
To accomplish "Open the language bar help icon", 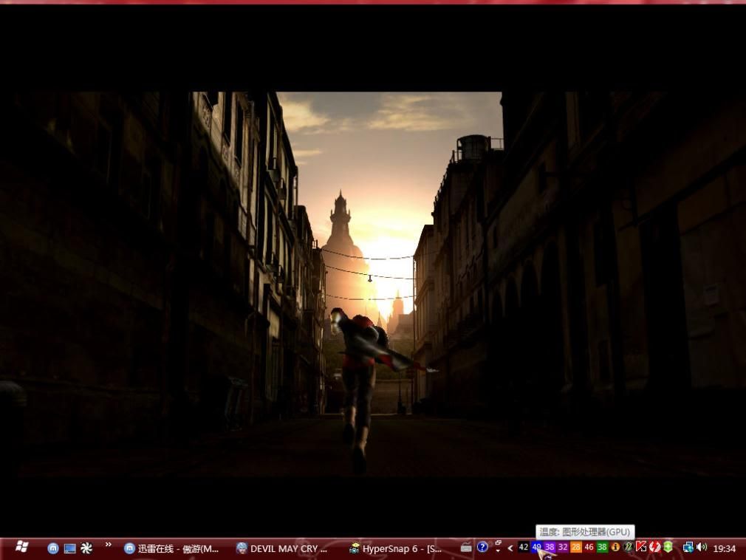I will [x=482, y=547].
